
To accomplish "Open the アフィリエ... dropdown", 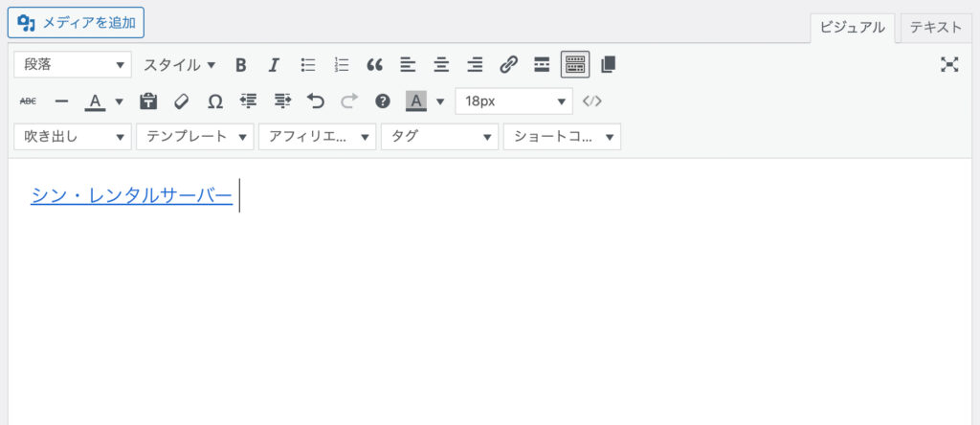I will (x=318, y=137).
